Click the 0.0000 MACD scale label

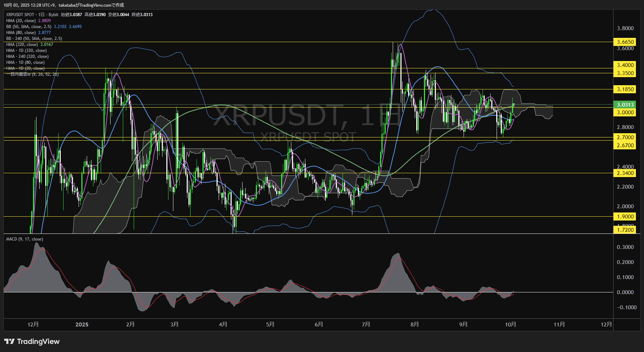[625, 292]
